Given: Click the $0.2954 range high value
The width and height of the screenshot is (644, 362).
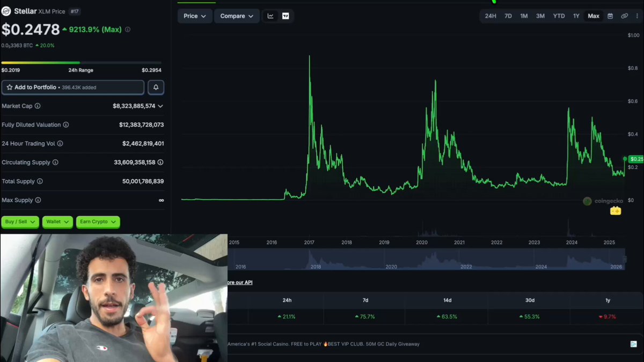Looking at the screenshot, I should pyautogui.click(x=151, y=70).
